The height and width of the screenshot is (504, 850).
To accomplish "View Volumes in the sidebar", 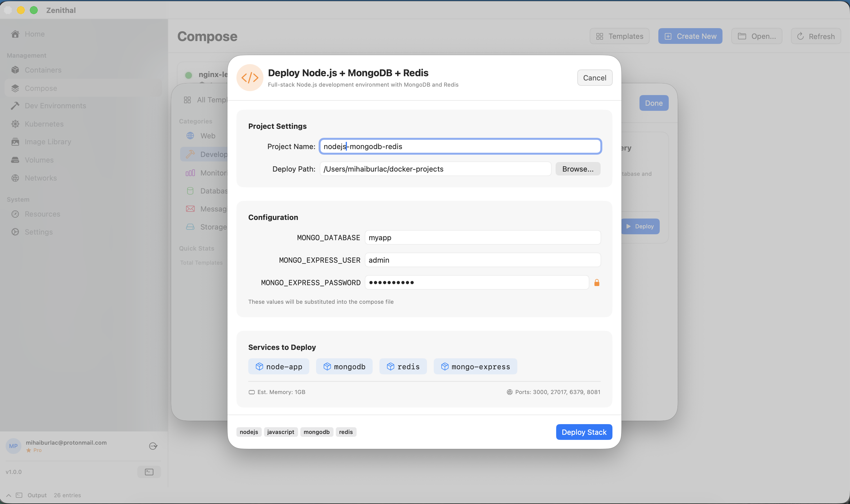I will tap(39, 160).
